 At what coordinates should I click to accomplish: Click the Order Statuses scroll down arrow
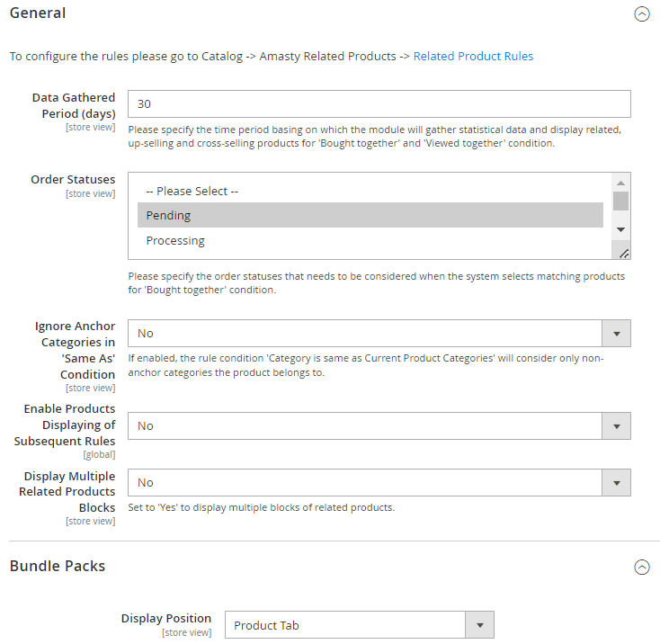click(620, 229)
